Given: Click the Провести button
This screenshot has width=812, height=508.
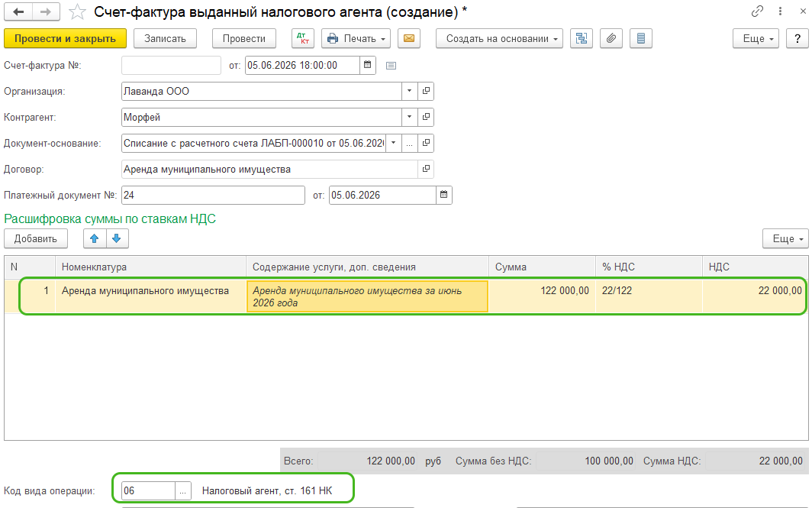Looking at the screenshot, I should [x=244, y=38].
